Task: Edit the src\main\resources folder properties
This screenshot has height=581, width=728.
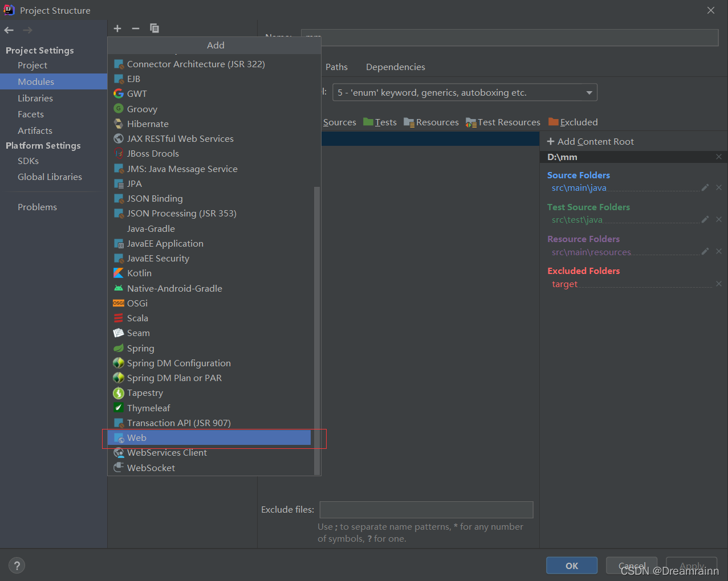Action: tap(705, 251)
